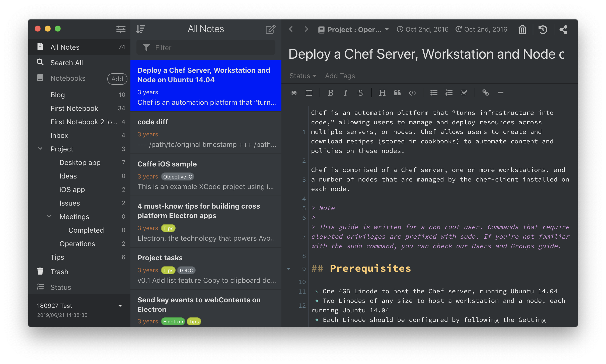Select the Trash item in sidebar
Screen dimensions: 606x364
click(x=59, y=272)
